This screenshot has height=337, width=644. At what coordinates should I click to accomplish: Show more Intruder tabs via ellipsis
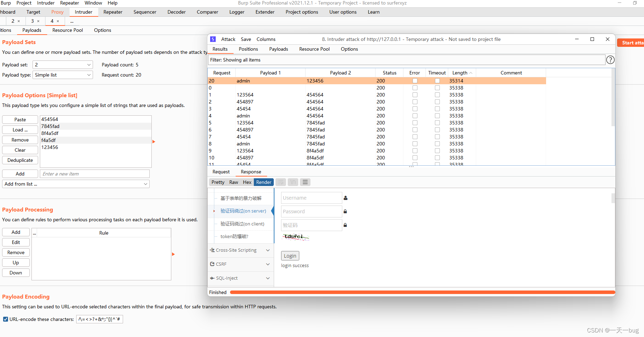click(x=72, y=21)
